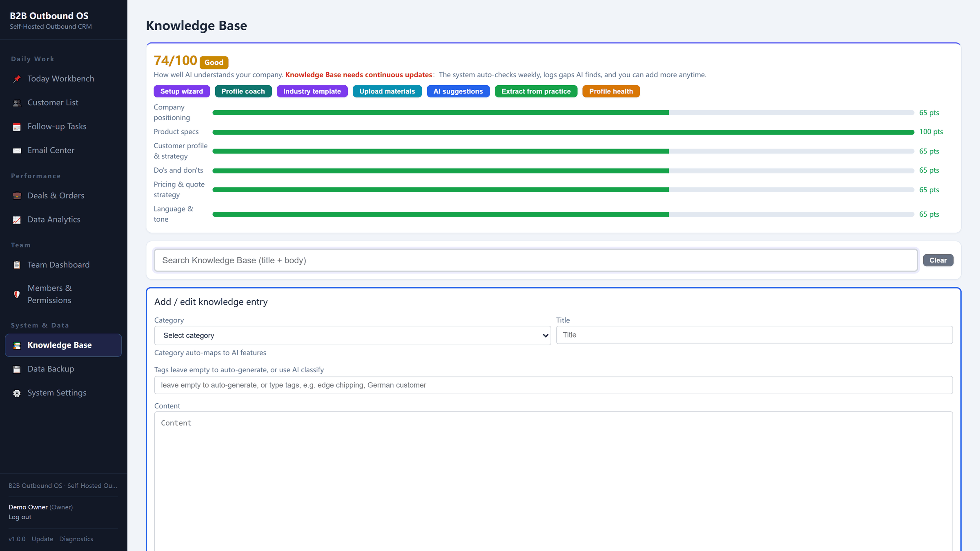Clear the knowledge base search
This screenshot has height=551, width=980.
click(x=938, y=260)
